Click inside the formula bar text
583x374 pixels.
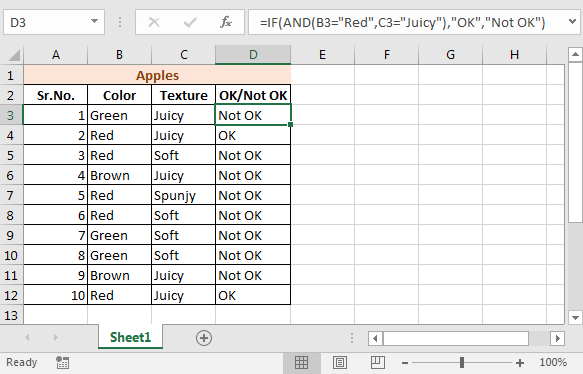pos(402,22)
